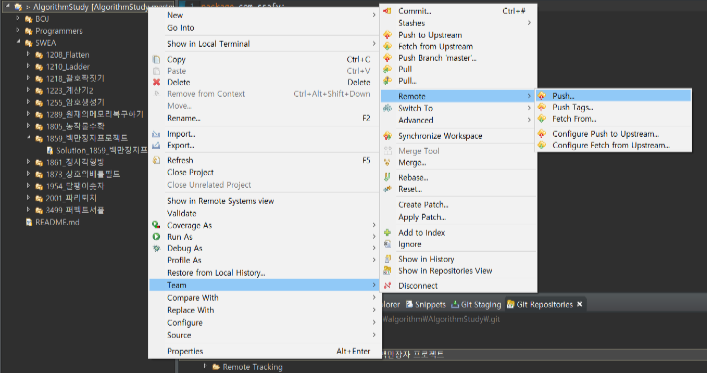Click the Configure Fetch from Upstream icon
Screen dimensions: 707x373
[542, 145]
